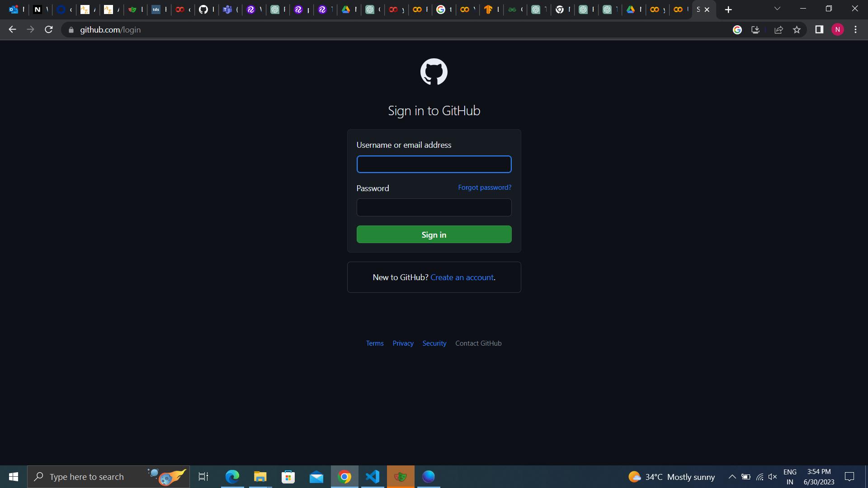
Task: Open the green mask app in the taskbar
Action: 401,477
